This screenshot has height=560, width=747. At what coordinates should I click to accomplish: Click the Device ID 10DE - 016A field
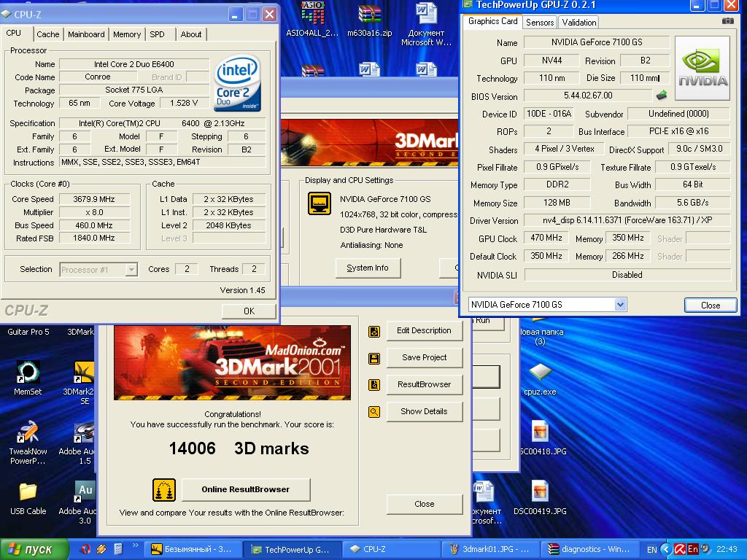click(549, 114)
